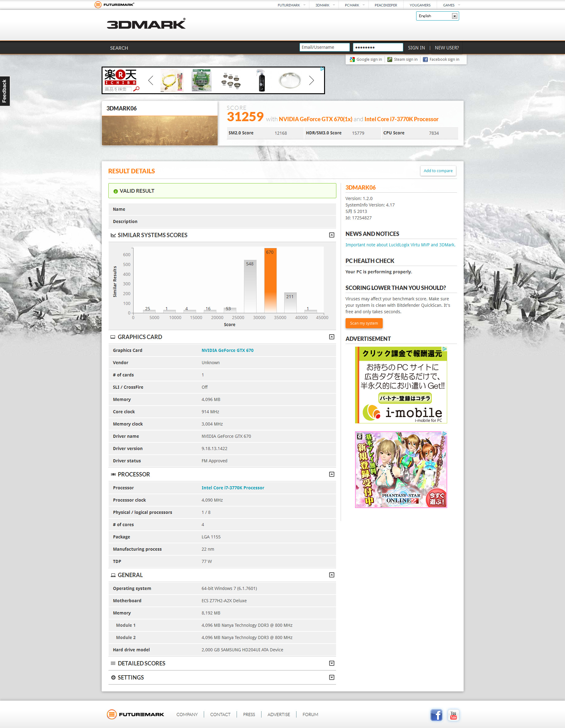Click the Google sign in icon
This screenshot has width=565, height=728.
tap(352, 60)
